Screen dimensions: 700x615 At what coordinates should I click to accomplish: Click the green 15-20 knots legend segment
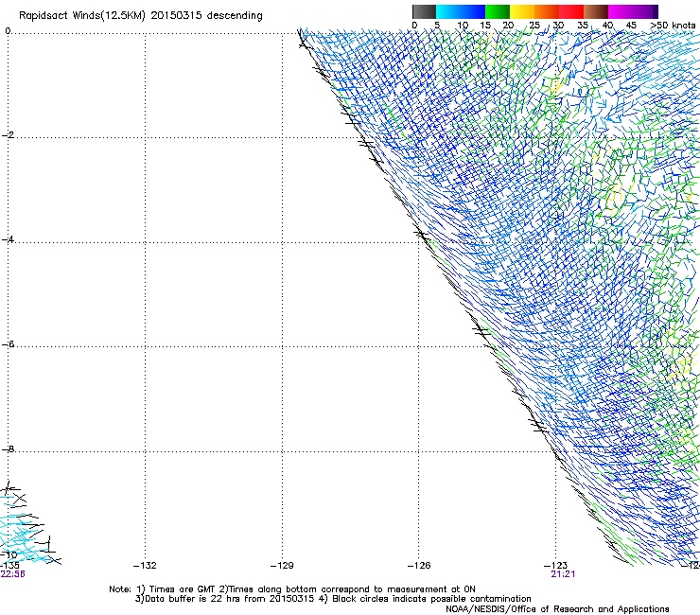pos(498,11)
